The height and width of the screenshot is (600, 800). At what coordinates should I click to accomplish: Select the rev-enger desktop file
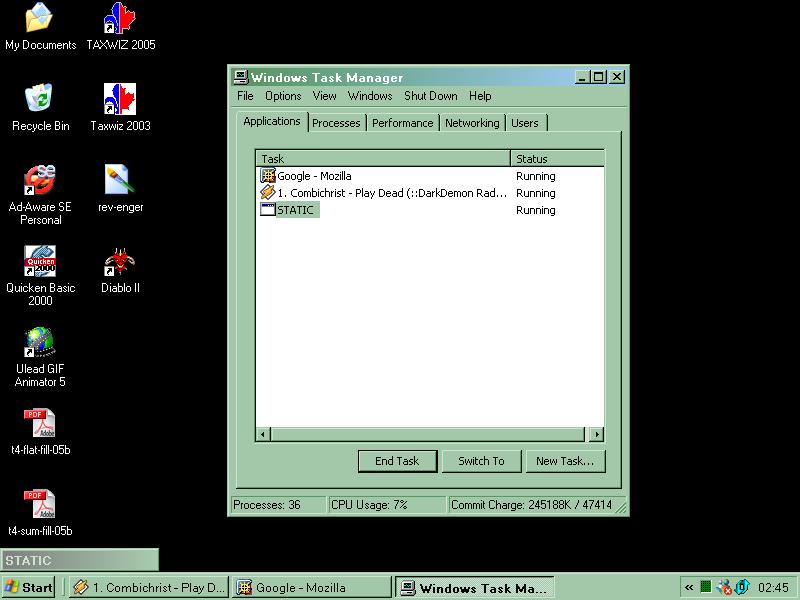click(x=120, y=188)
